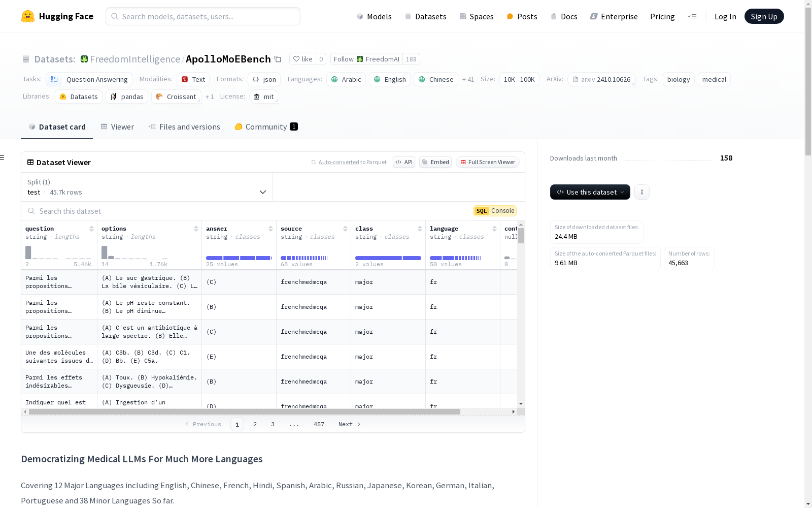Click the Hugging Face logo
This screenshot has height=508, width=812.
(x=57, y=16)
